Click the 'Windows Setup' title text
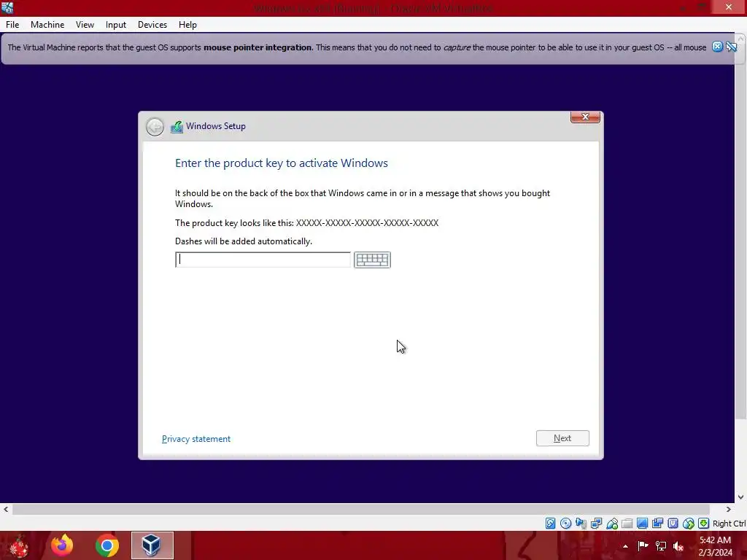747x560 pixels. (x=216, y=126)
